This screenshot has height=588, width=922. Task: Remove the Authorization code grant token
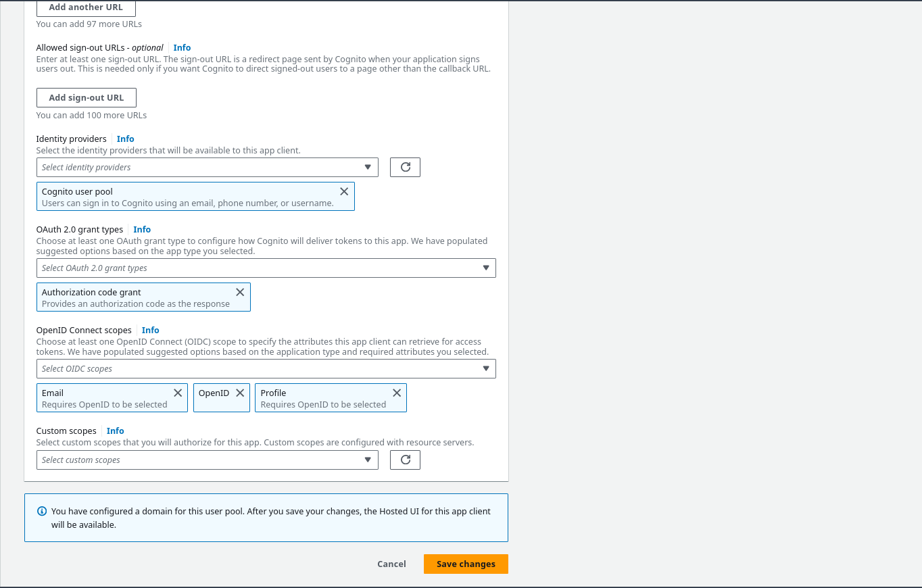[x=240, y=292]
